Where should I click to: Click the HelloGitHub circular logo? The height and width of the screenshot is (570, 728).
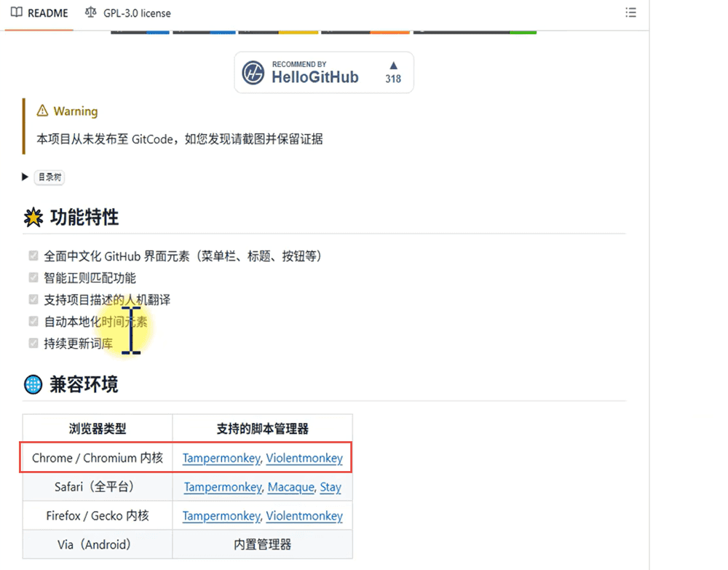click(x=253, y=73)
